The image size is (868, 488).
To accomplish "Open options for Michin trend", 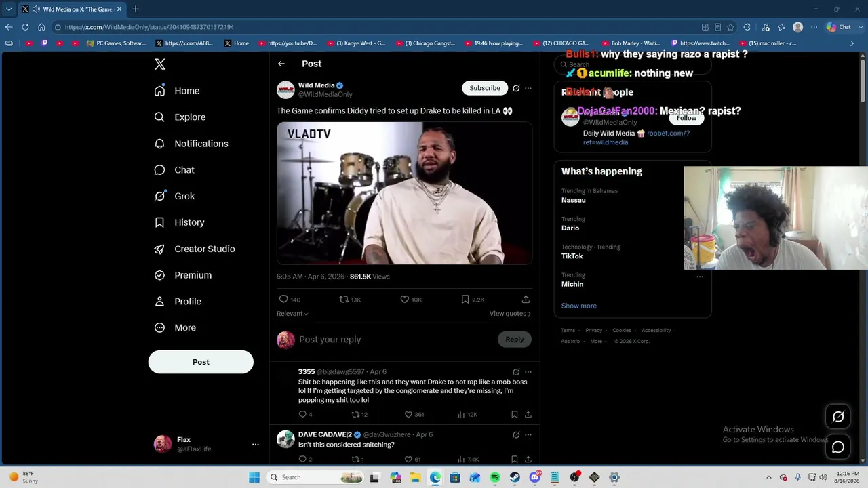I will (700, 277).
